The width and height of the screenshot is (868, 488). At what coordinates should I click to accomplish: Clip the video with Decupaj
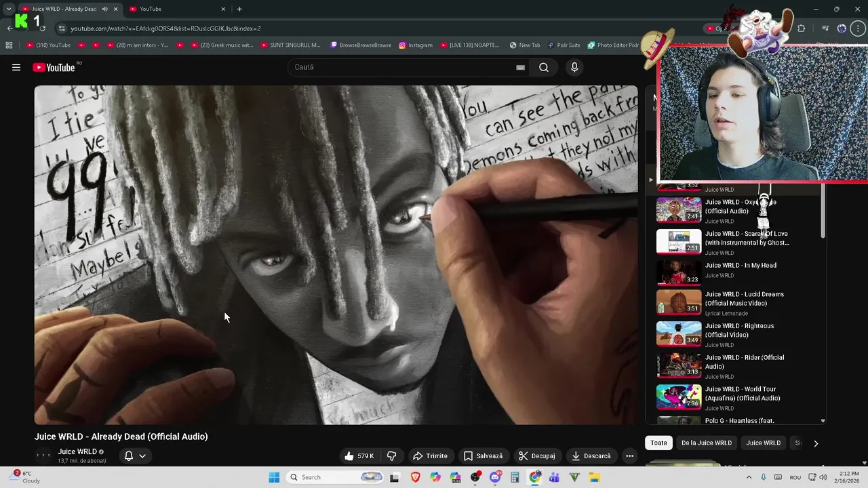[536, 456]
